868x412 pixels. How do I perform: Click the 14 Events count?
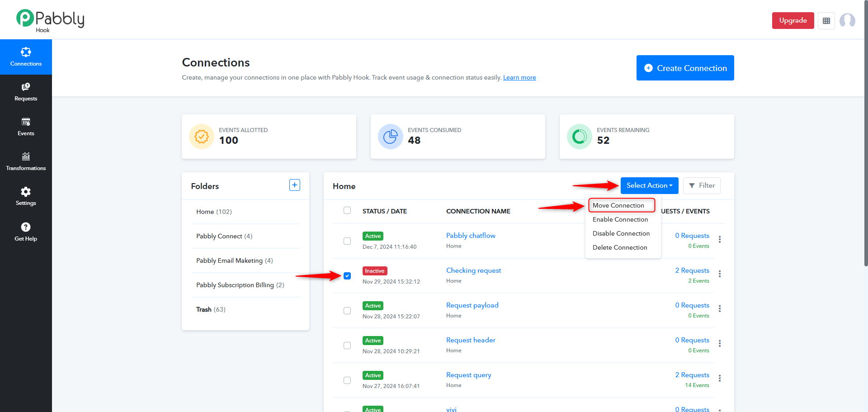coord(697,385)
